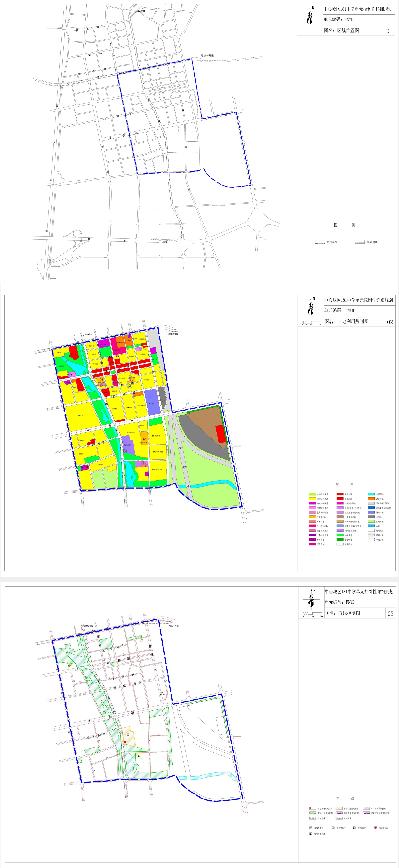399x868 pixels.
Task: Click the 规划雨水泵站 legend icon
Action: click(311, 834)
